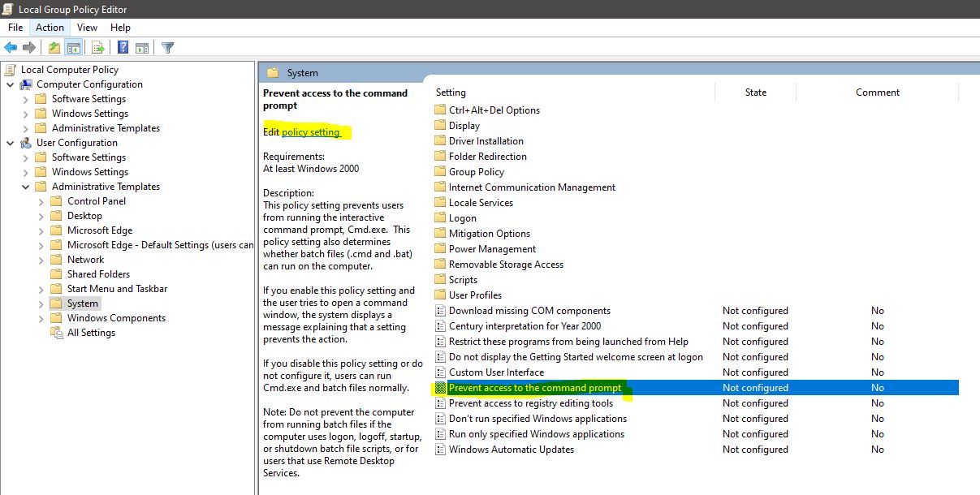Toggle the Show/Hide Console Tree icon
Viewport: 980px width, 495px height.
click(73, 47)
